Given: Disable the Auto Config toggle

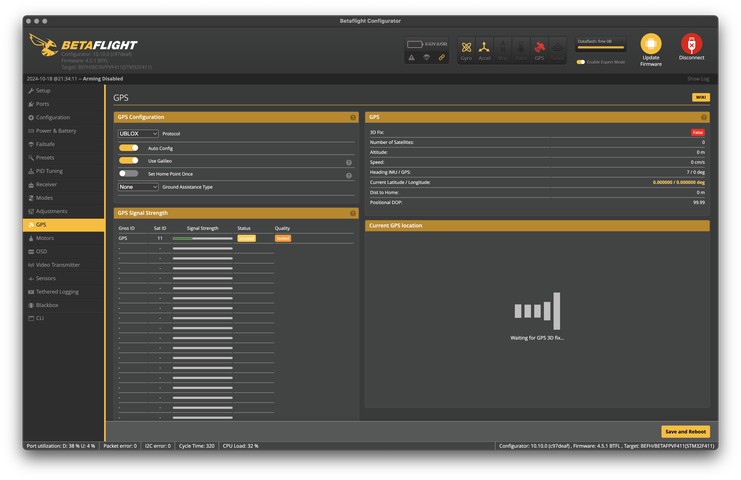Looking at the screenshot, I should pyautogui.click(x=128, y=148).
